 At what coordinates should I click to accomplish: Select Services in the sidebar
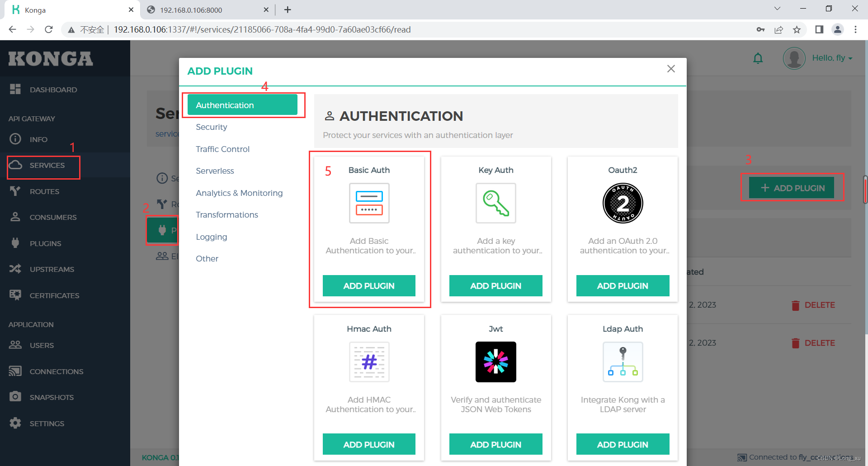(47, 165)
